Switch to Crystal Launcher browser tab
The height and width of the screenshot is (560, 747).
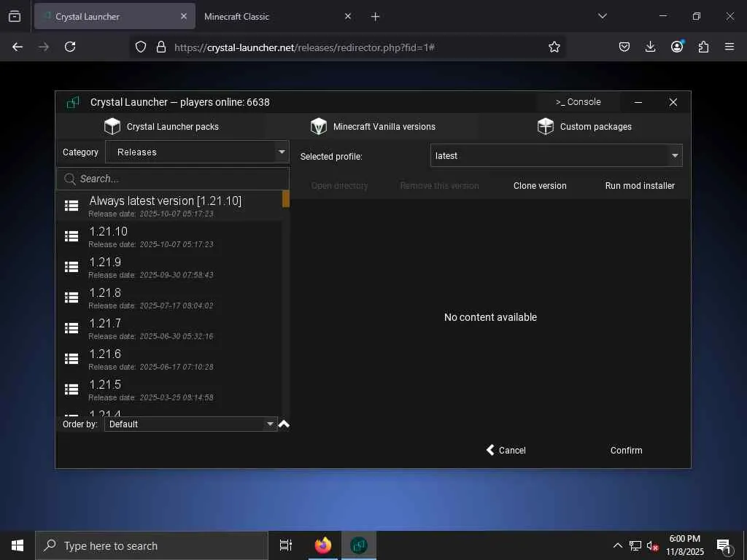(115, 17)
